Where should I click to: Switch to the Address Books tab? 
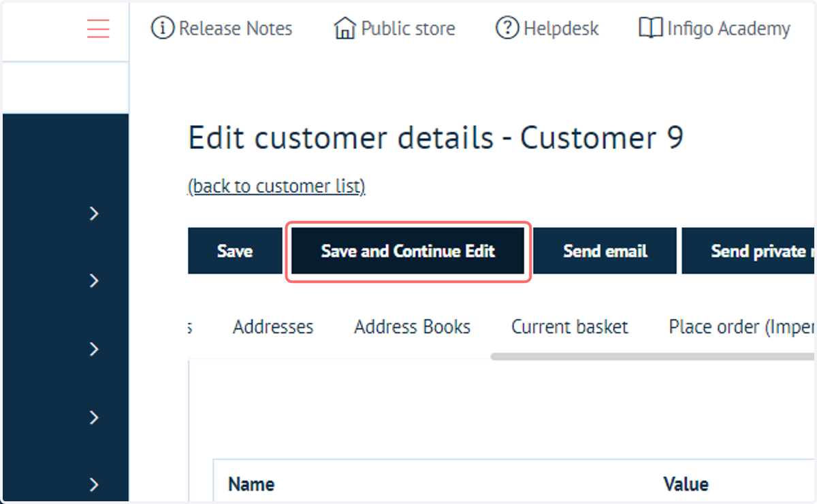tap(412, 327)
